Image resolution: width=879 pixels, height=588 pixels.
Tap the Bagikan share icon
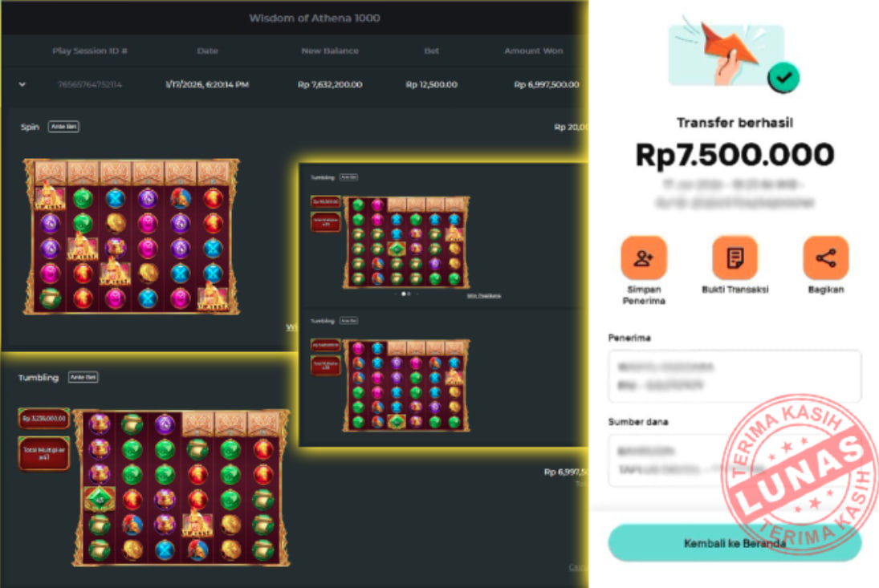coord(826,258)
